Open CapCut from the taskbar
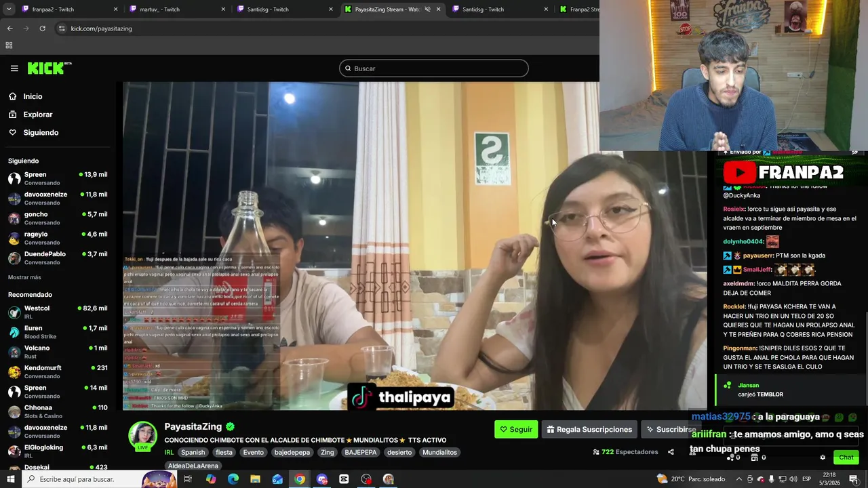 click(x=344, y=479)
